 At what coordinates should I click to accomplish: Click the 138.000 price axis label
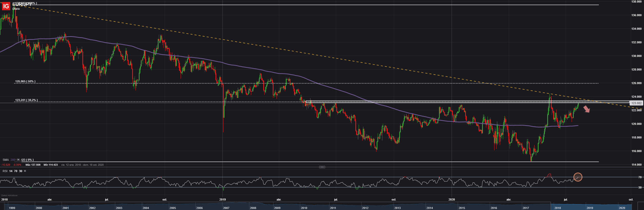[x=636, y=2]
